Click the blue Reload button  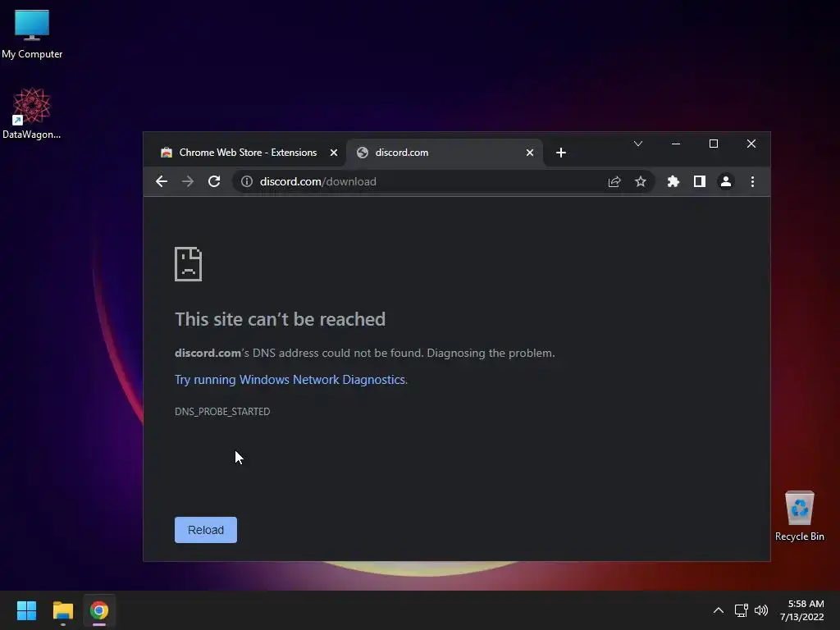click(206, 530)
